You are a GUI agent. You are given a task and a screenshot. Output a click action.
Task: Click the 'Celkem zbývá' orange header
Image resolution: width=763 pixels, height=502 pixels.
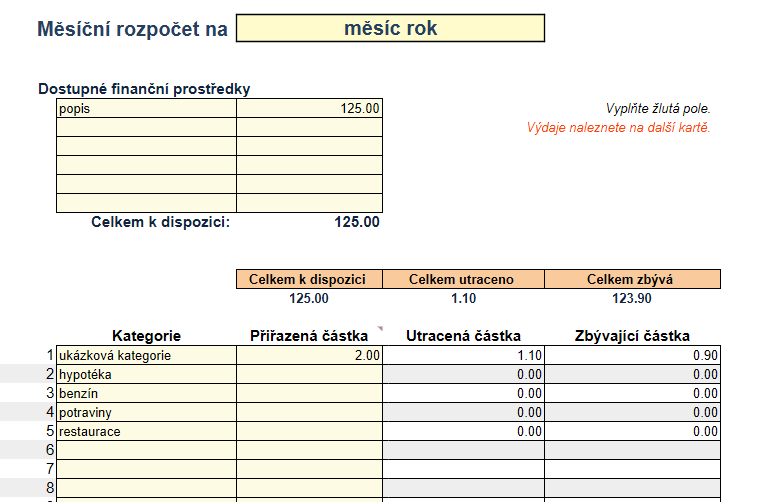[632, 279]
